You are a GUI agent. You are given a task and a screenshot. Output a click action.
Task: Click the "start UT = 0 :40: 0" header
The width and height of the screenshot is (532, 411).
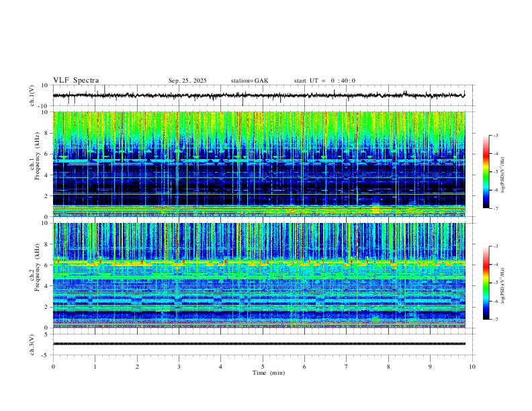pos(324,81)
